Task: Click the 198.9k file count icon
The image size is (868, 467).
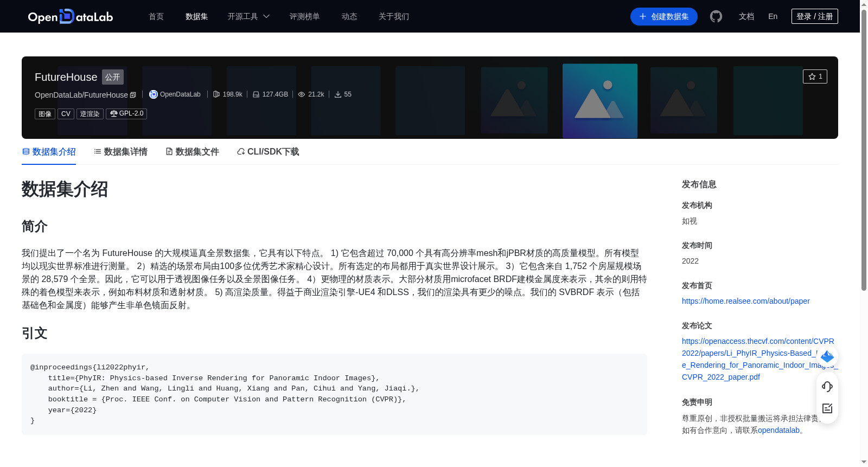Action: click(216, 94)
